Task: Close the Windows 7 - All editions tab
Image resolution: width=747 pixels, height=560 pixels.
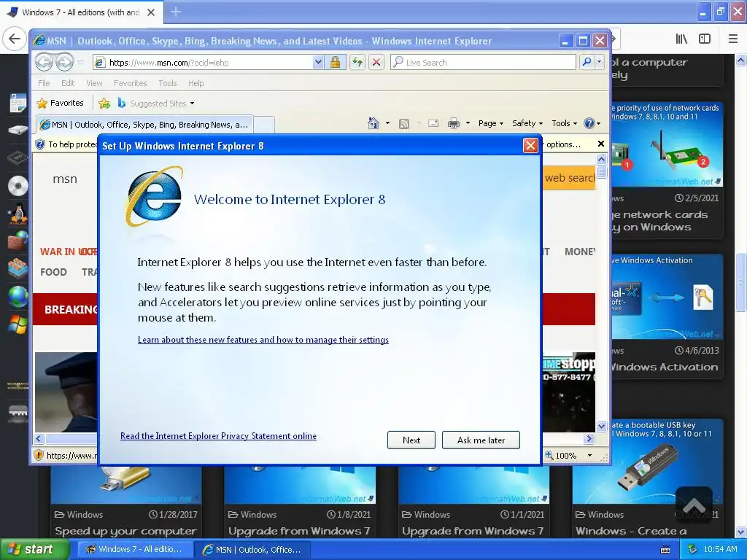Action: 151,12
